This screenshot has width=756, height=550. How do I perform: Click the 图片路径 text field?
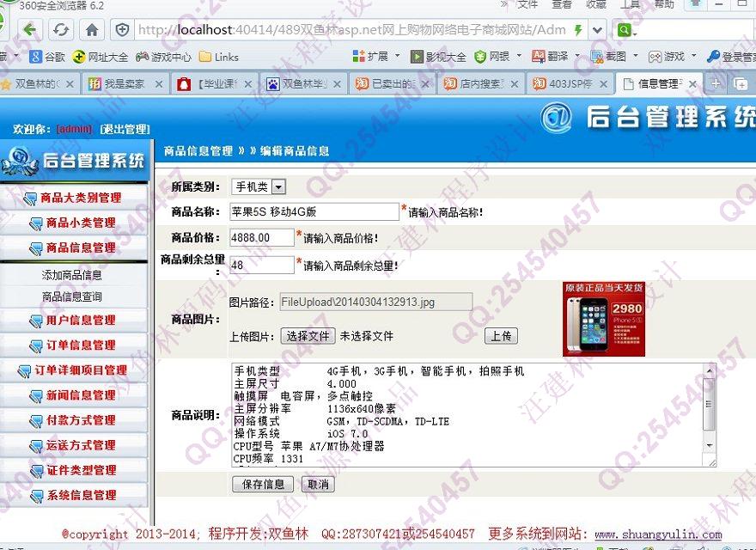point(376,302)
